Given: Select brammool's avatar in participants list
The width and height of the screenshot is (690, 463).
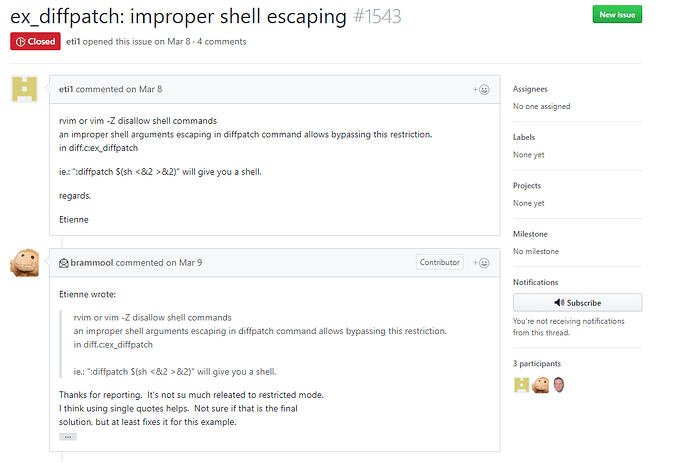Looking at the screenshot, I should coord(540,385).
